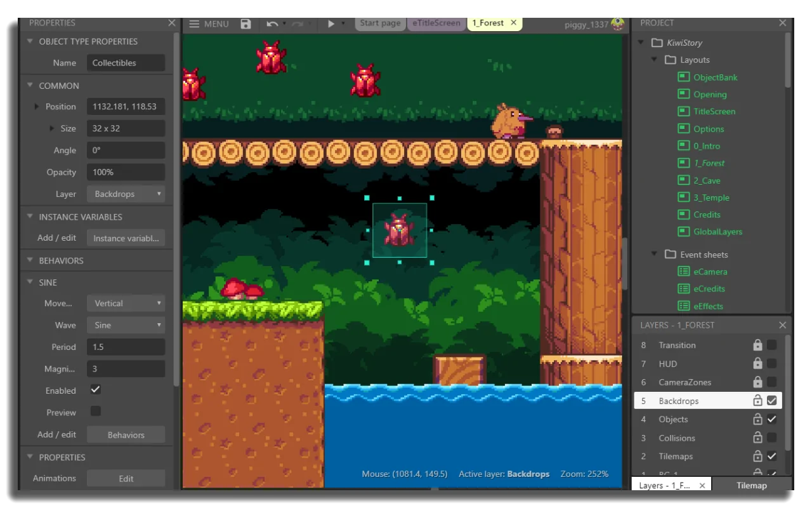Click the Opacity 100% field
812x508 pixels.
pos(125,172)
